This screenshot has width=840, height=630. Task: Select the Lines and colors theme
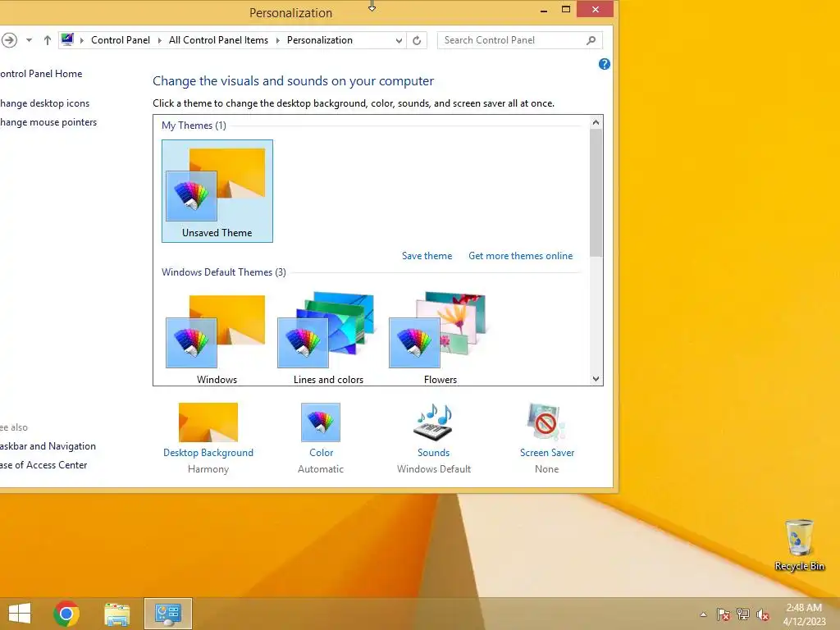pos(328,339)
